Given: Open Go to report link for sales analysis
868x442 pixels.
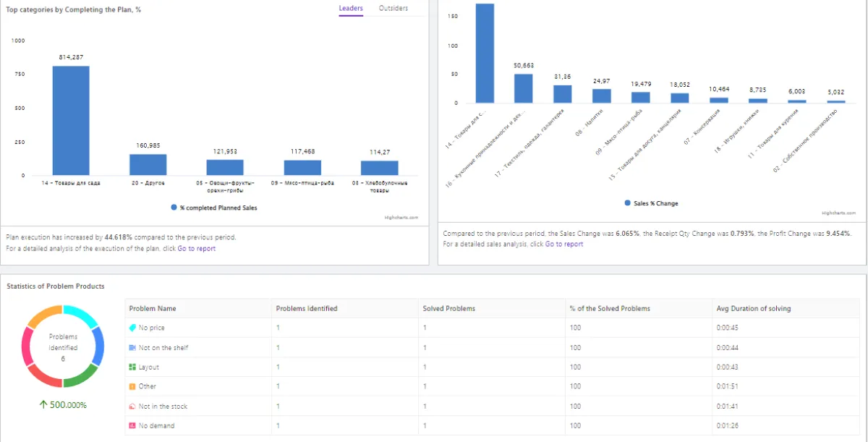Looking at the screenshot, I should 564,244.
